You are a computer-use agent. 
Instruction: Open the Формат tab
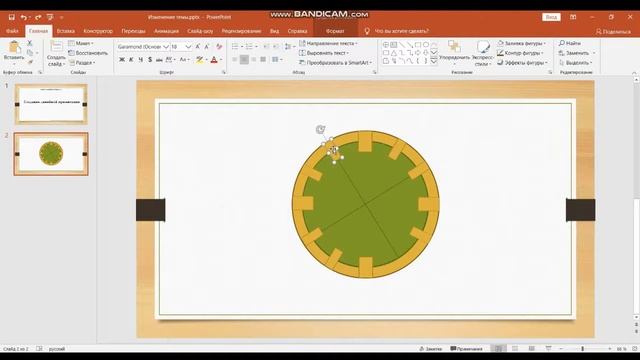pyautogui.click(x=335, y=31)
